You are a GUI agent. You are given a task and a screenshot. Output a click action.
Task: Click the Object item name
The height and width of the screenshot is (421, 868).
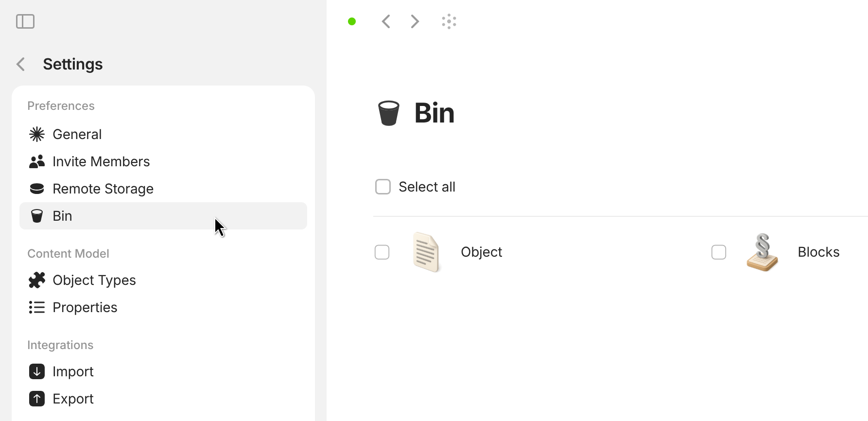click(x=481, y=252)
